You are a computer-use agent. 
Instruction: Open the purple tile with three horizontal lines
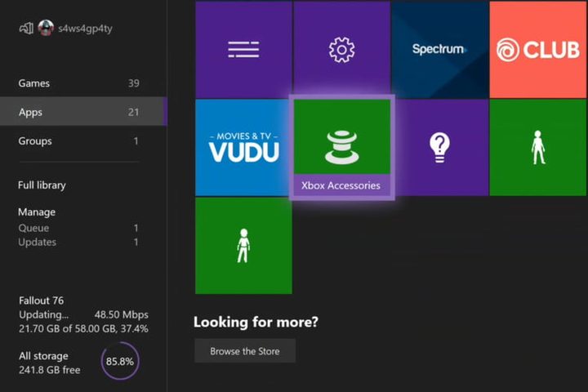coord(243,50)
